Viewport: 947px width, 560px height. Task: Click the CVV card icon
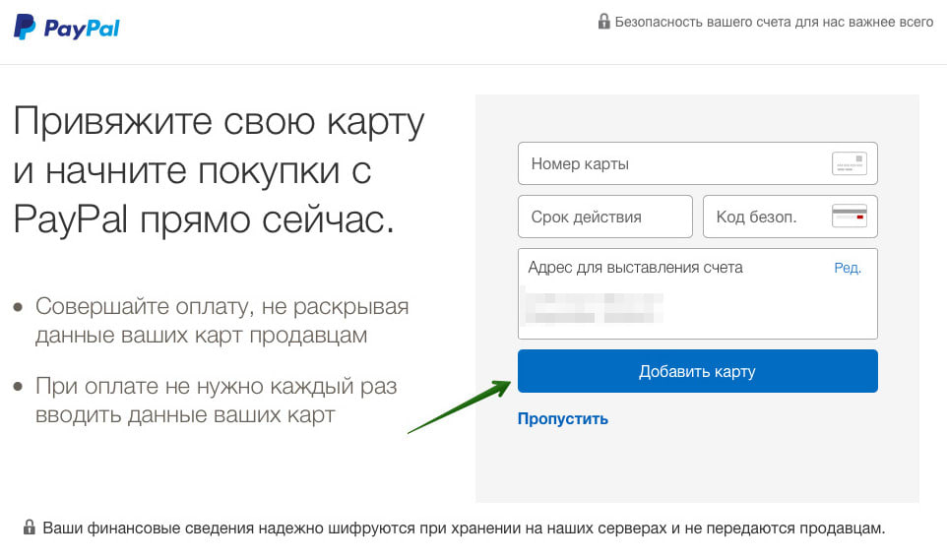pyautogui.click(x=850, y=217)
